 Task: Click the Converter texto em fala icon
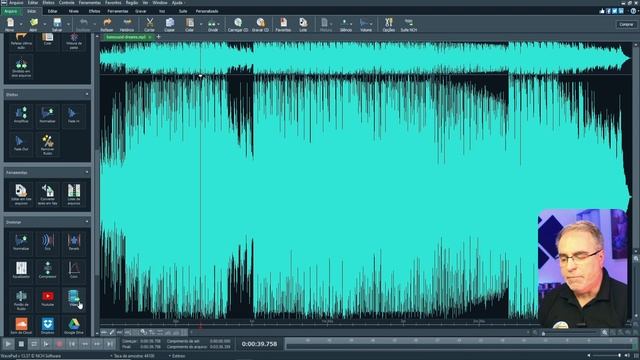47,195
